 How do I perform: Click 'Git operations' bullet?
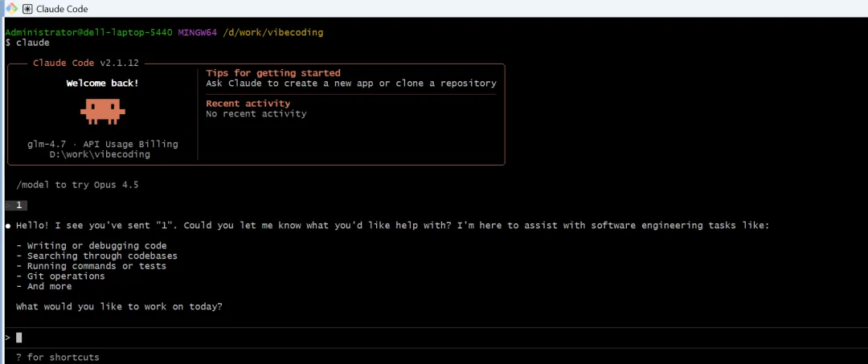[60, 276]
